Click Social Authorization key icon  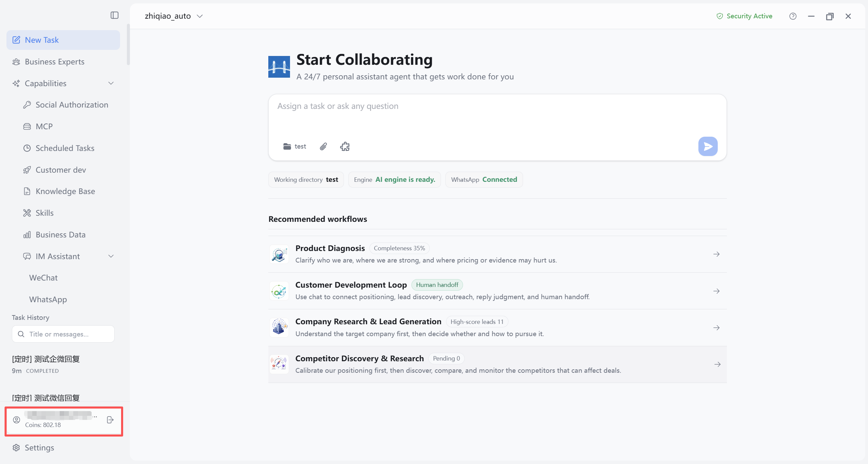click(x=27, y=105)
